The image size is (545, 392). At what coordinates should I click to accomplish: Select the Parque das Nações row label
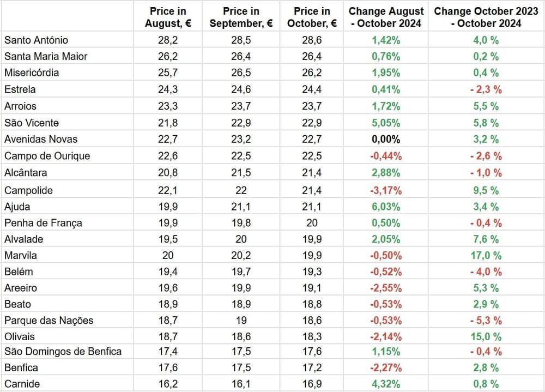pyautogui.click(x=49, y=320)
